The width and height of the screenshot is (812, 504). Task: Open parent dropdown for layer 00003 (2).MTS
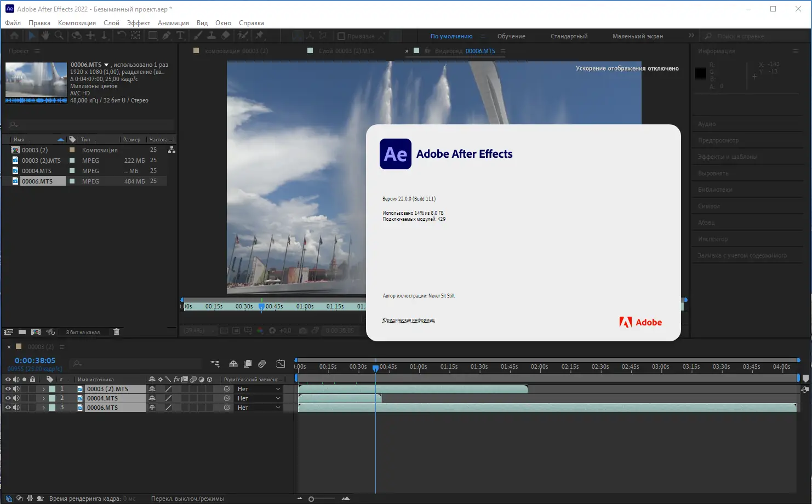click(259, 389)
